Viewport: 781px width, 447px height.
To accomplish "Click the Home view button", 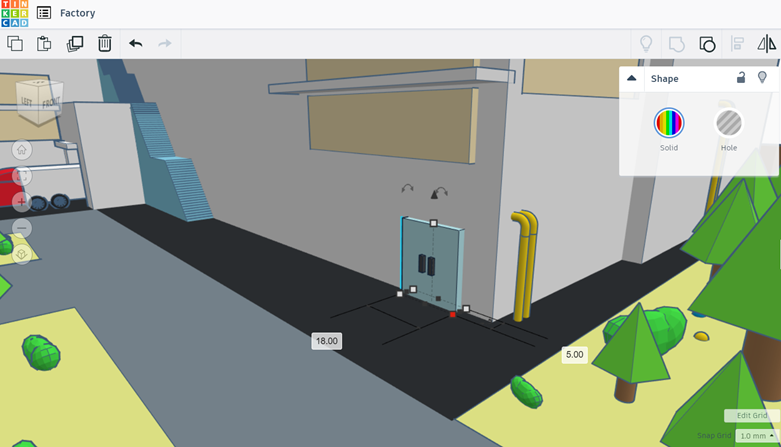I will click(x=21, y=149).
